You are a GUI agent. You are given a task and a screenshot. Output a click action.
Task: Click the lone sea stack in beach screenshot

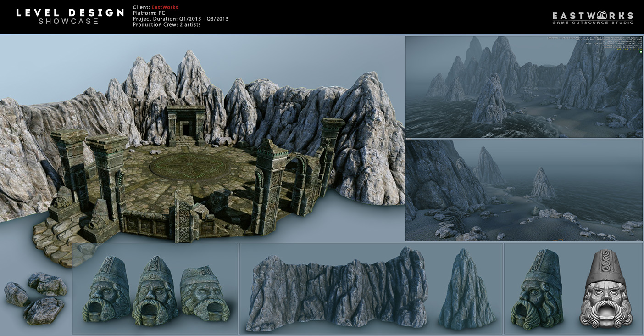(543, 184)
